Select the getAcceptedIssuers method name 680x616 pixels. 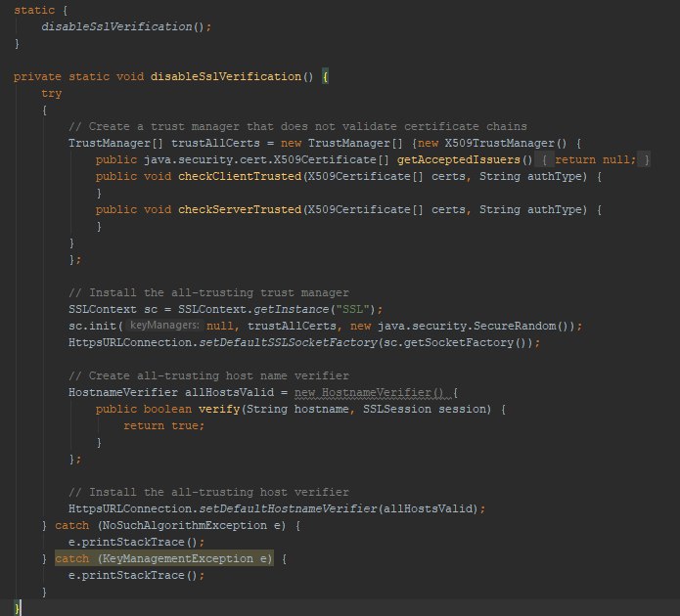458,160
